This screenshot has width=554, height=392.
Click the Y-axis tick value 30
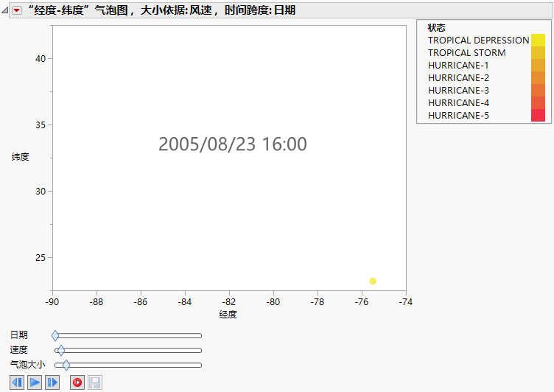41,192
